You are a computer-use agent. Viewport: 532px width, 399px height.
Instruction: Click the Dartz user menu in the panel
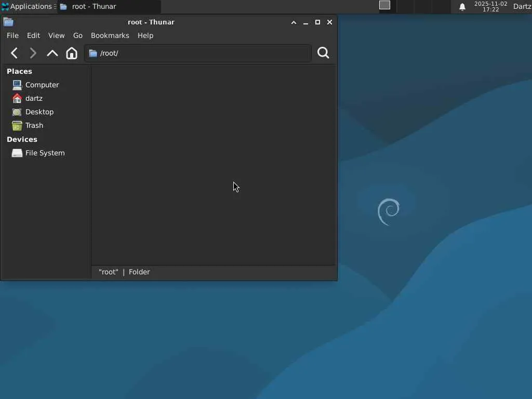522,6
